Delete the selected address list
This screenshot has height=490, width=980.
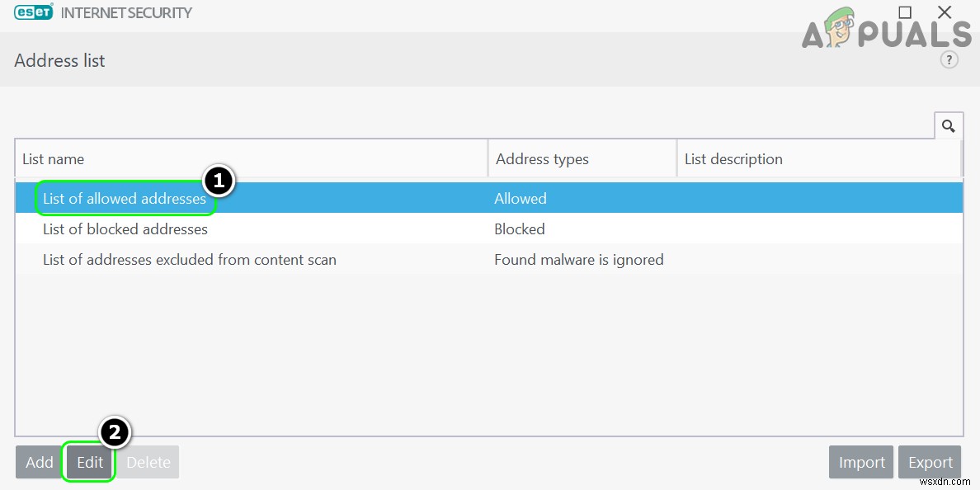point(148,462)
